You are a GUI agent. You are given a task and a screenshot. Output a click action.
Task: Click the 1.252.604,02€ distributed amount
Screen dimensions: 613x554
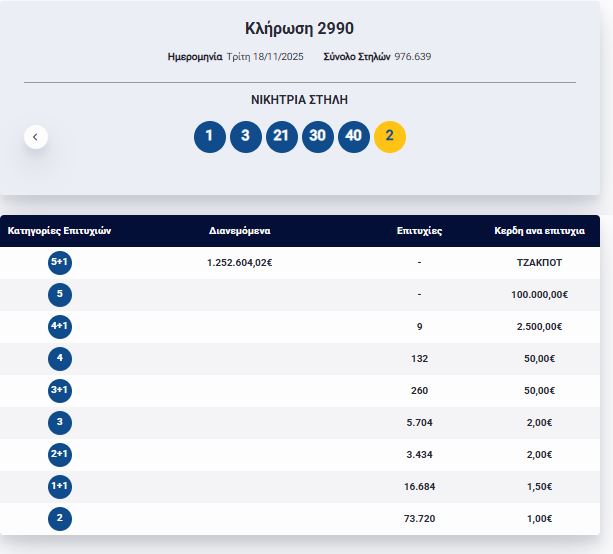coord(240,263)
